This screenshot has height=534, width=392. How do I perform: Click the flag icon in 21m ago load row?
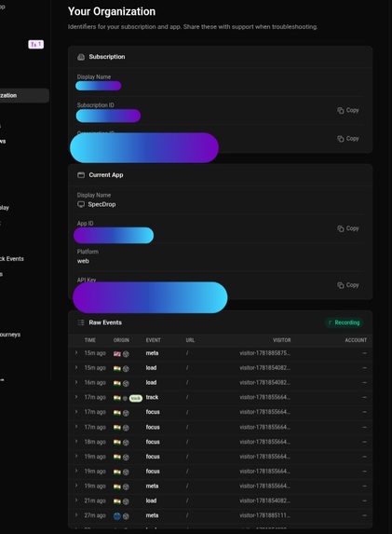[x=117, y=501]
